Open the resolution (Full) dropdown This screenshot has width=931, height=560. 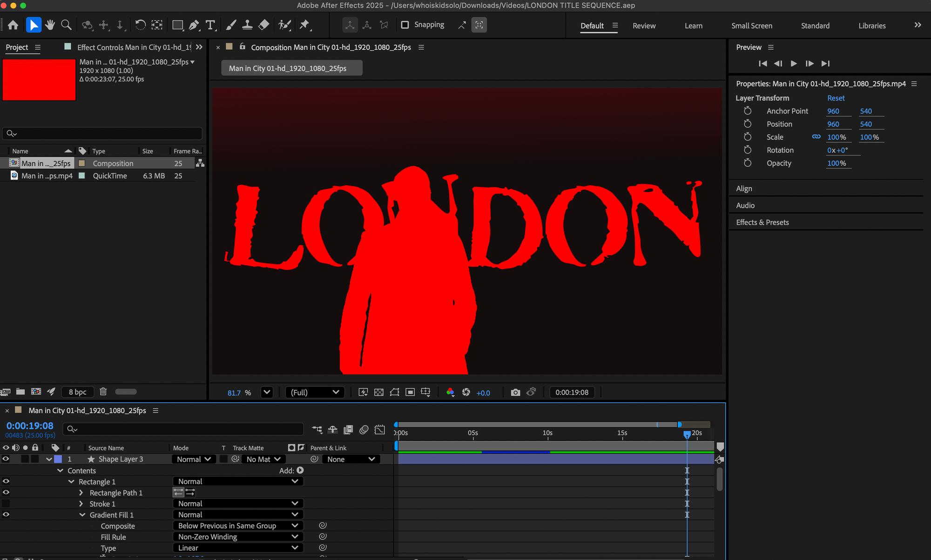coord(315,392)
